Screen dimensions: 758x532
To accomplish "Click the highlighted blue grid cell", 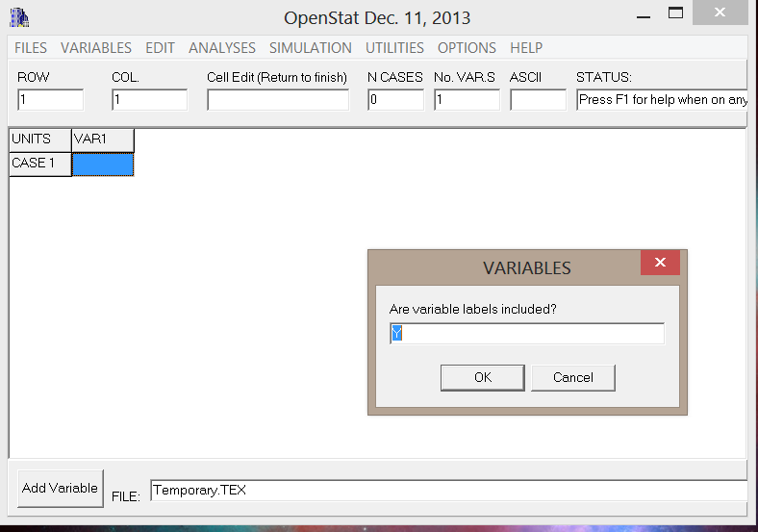I will point(103,165).
